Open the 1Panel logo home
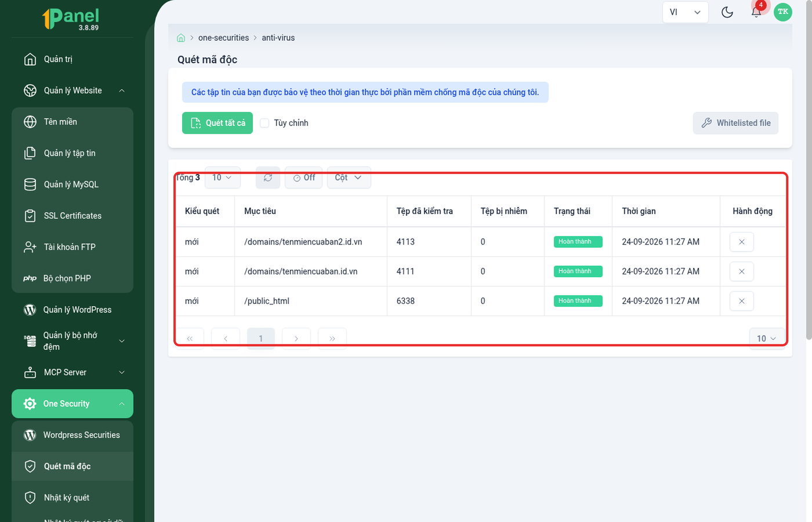The height and width of the screenshot is (522, 812). click(71, 19)
